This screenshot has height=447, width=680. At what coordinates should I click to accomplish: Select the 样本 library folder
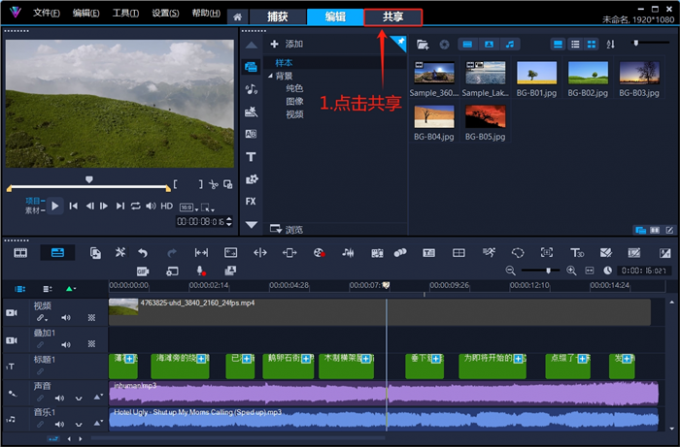(x=284, y=63)
